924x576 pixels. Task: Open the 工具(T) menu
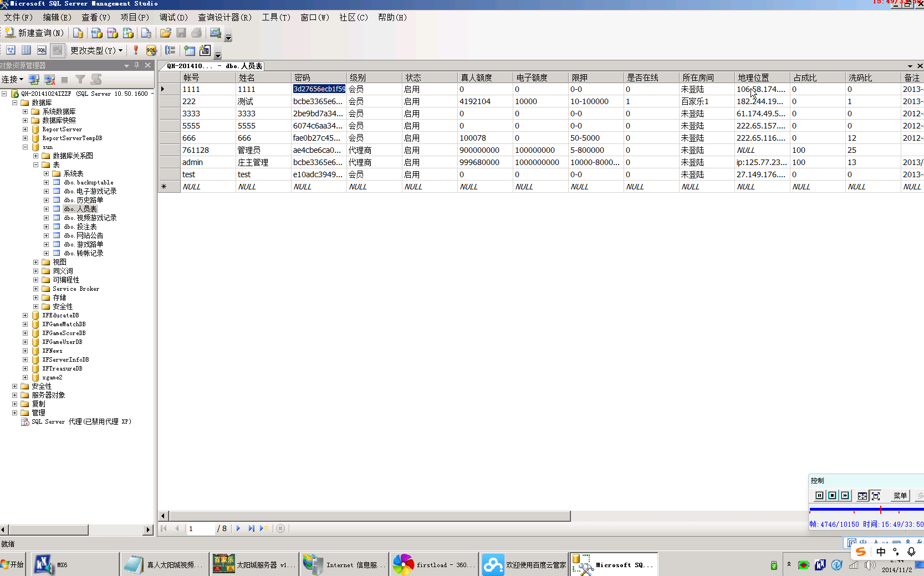tap(275, 17)
